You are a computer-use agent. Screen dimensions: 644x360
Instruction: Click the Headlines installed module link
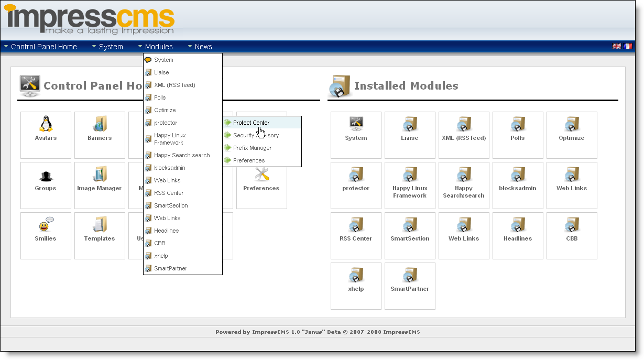(518, 238)
